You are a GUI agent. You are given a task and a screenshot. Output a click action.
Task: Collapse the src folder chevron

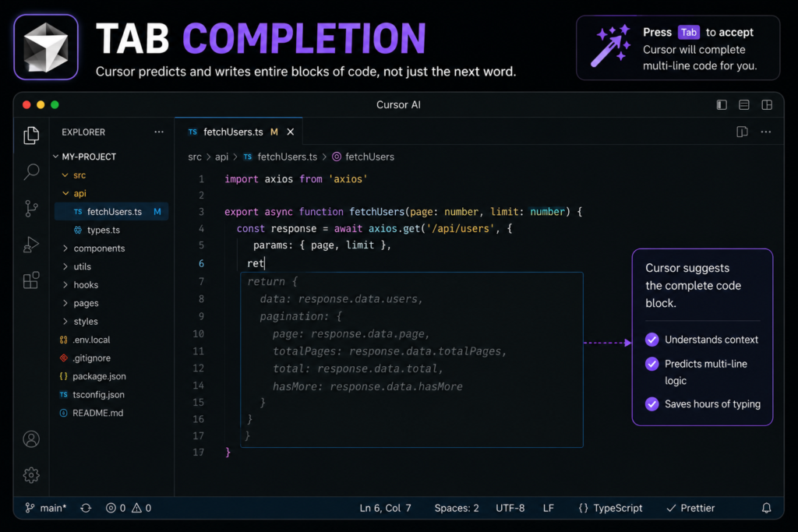click(x=65, y=175)
